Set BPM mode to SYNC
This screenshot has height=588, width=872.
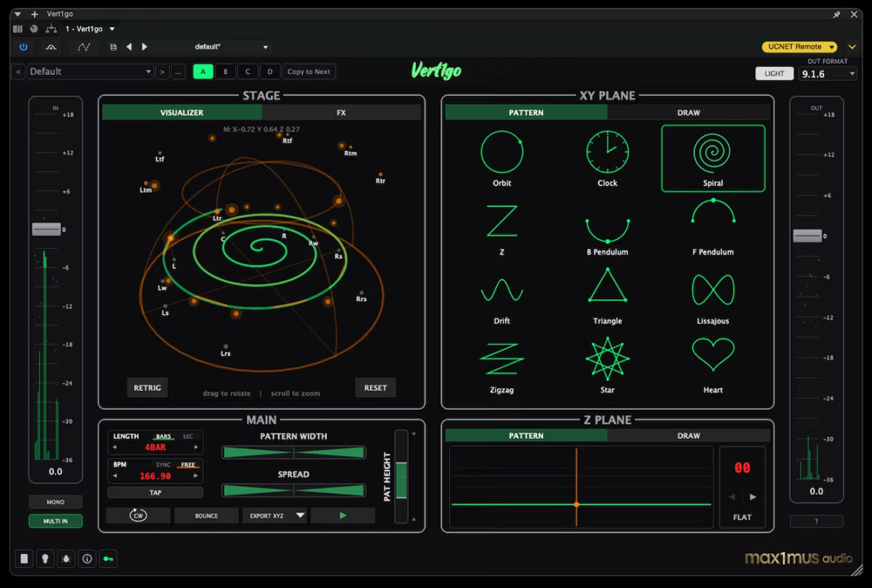click(163, 465)
